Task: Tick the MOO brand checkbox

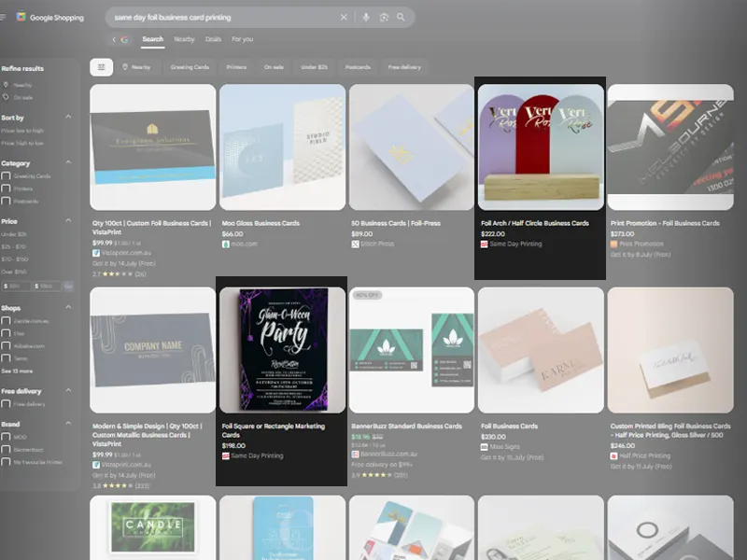Action: pyautogui.click(x=6, y=437)
